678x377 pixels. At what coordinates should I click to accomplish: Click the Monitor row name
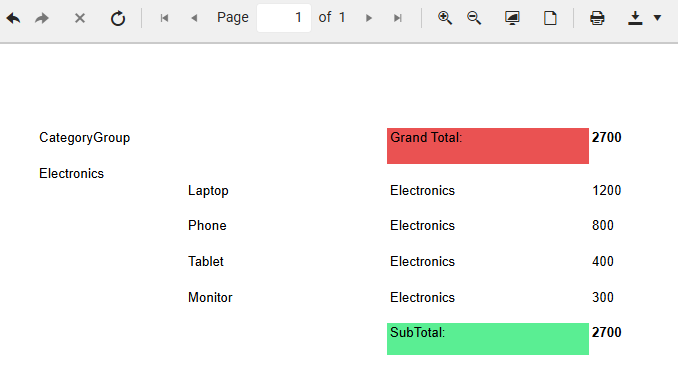click(210, 297)
